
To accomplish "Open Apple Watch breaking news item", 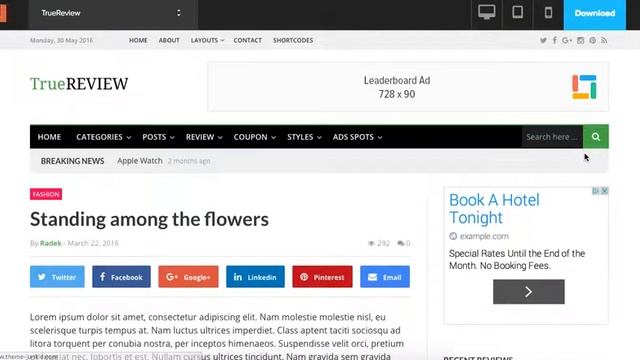I will point(140,161).
